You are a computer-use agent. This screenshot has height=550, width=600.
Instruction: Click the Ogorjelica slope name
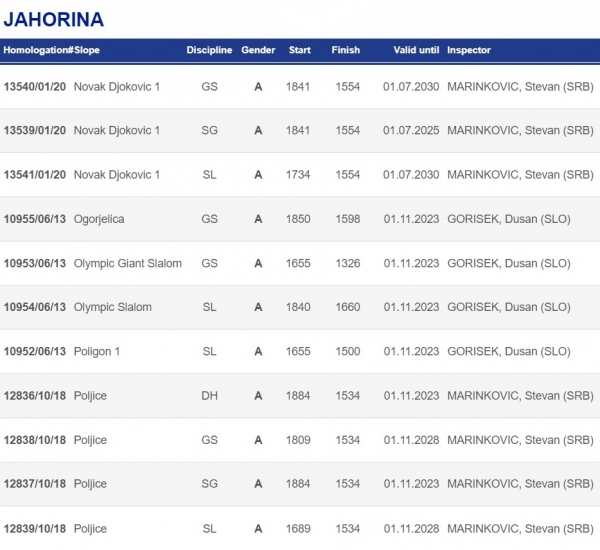click(99, 219)
